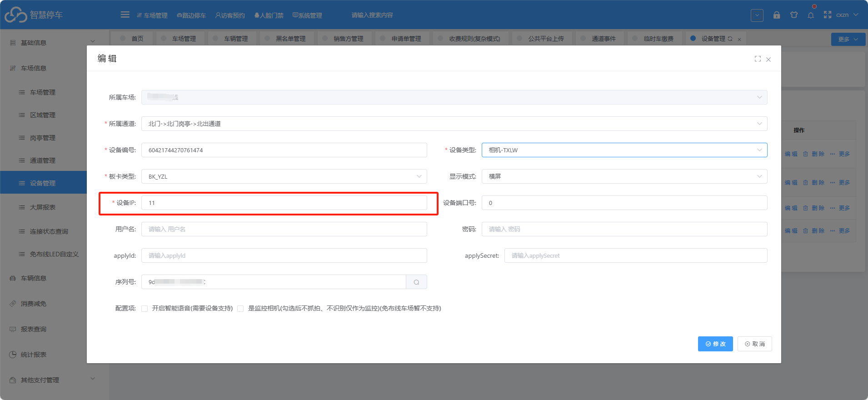Click the search icon beside 序列号 field
Viewport: 868px width, 400px height.
pos(416,282)
